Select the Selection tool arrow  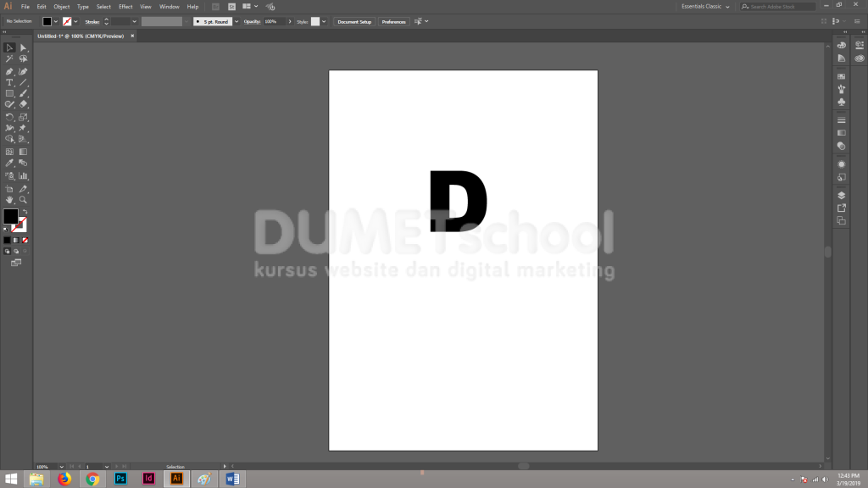pos(9,47)
